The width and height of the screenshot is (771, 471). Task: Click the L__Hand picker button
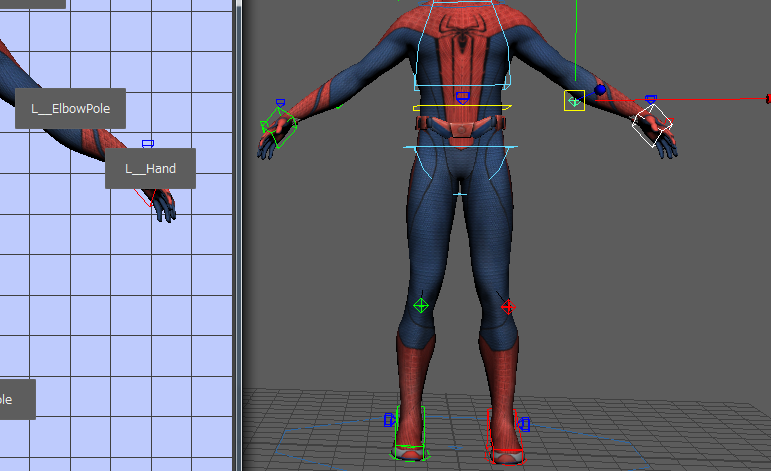point(150,169)
